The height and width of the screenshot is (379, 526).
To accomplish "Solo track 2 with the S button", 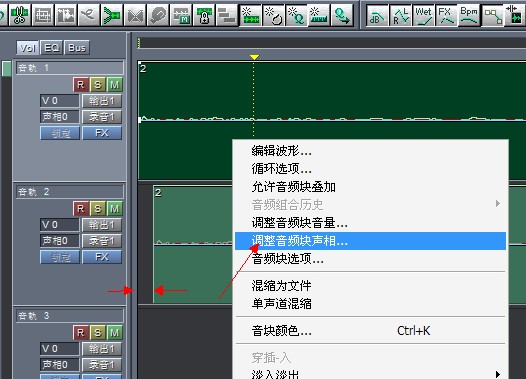I will [98, 209].
